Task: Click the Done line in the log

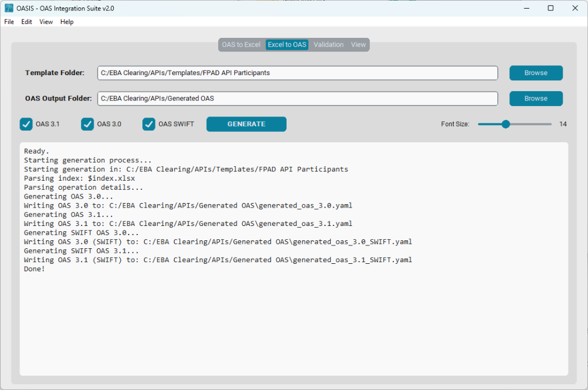Action: 35,268
